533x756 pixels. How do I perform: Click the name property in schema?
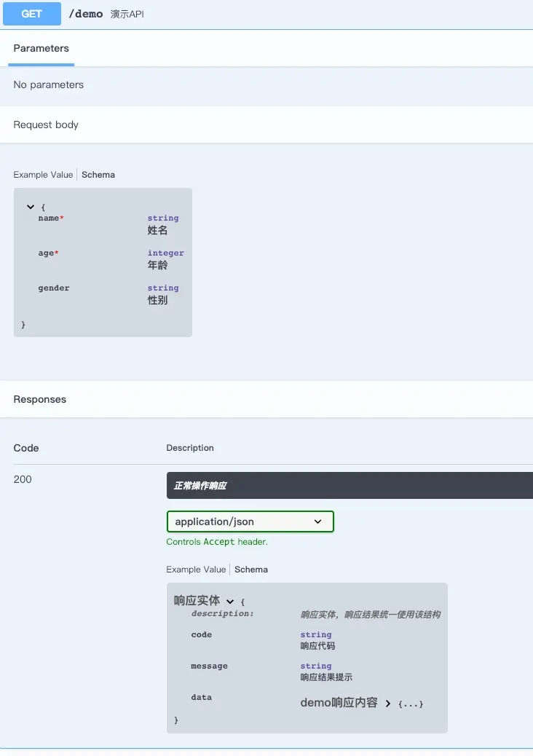49,218
